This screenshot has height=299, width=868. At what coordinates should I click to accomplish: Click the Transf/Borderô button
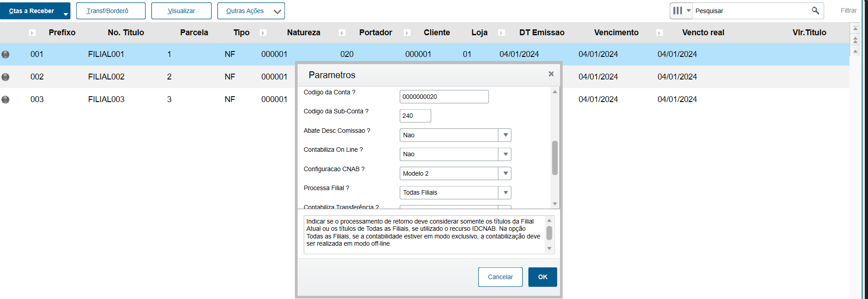(111, 11)
